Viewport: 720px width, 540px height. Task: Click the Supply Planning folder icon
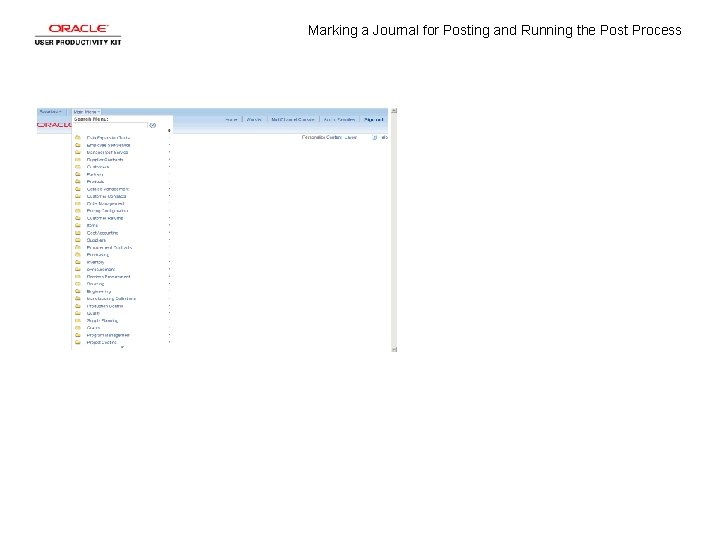pyautogui.click(x=78, y=321)
